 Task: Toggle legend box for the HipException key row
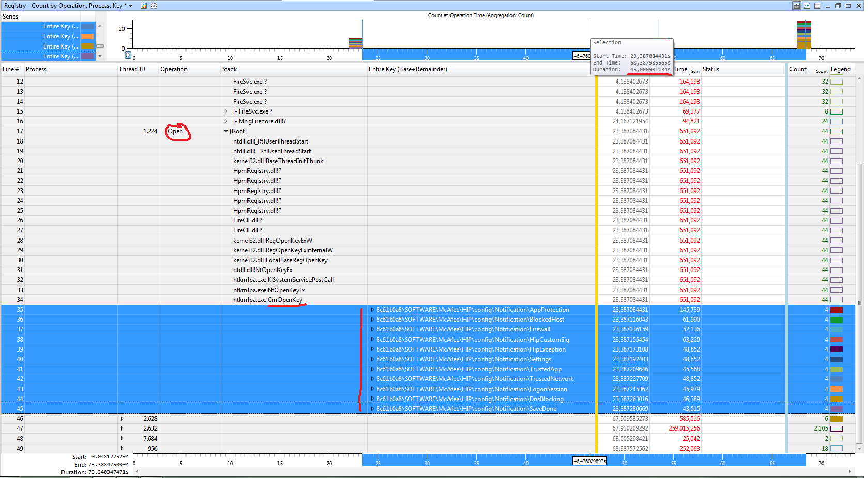tap(836, 349)
